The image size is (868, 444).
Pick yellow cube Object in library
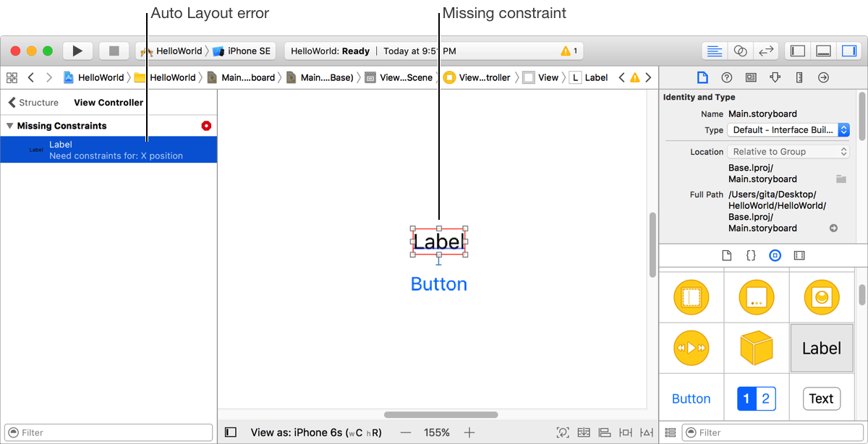point(757,348)
